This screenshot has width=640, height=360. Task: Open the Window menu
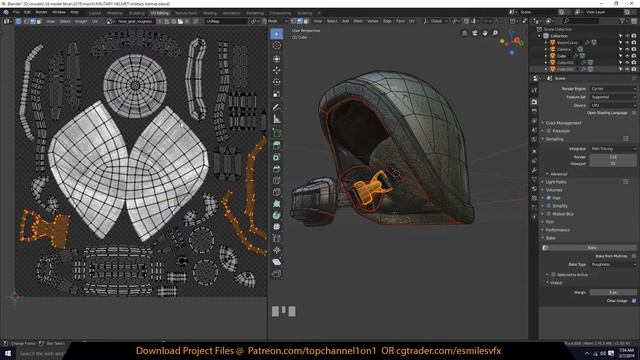59,12
